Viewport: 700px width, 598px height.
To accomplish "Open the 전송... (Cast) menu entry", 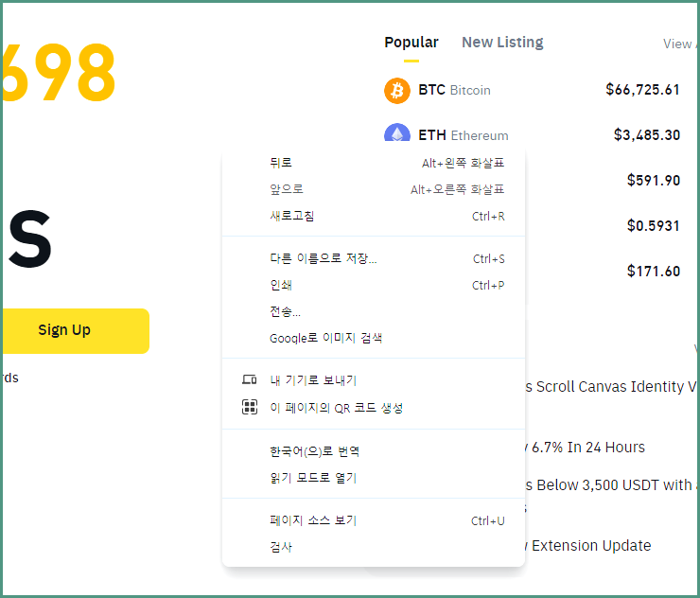I will click(x=374, y=311).
